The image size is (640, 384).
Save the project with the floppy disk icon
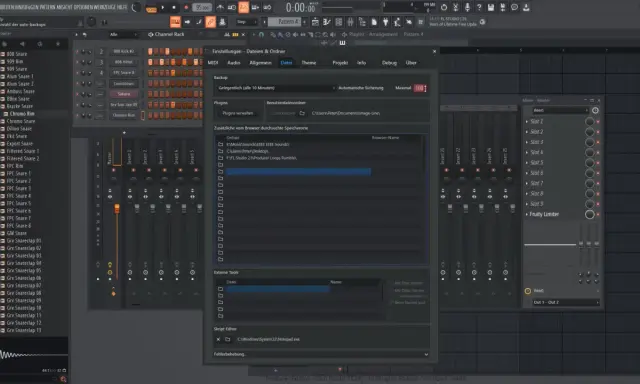click(491, 7)
